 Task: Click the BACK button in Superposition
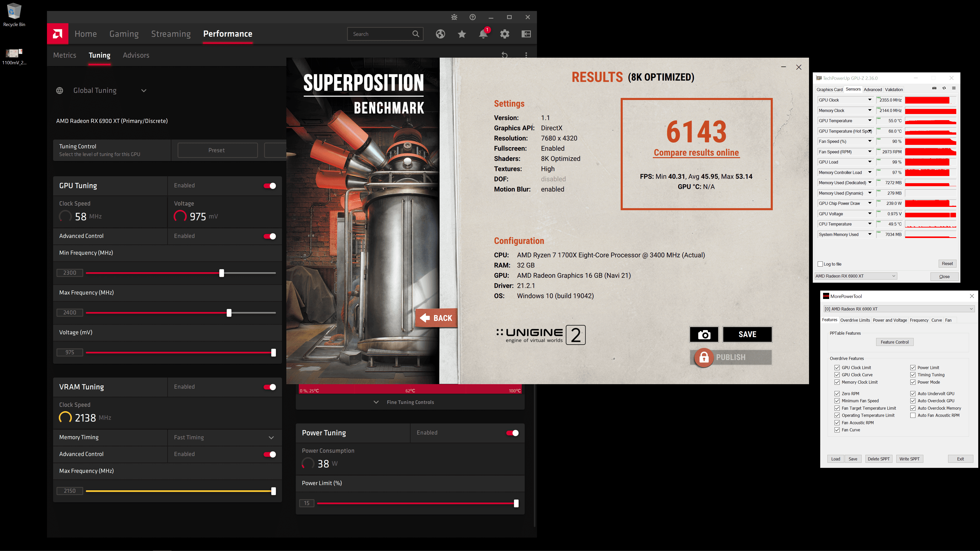pyautogui.click(x=436, y=318)
